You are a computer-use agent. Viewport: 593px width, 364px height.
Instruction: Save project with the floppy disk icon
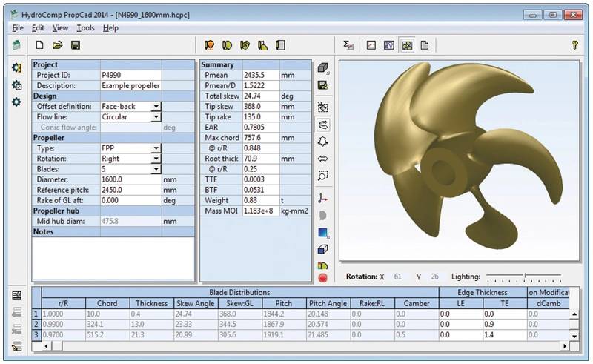76,45
